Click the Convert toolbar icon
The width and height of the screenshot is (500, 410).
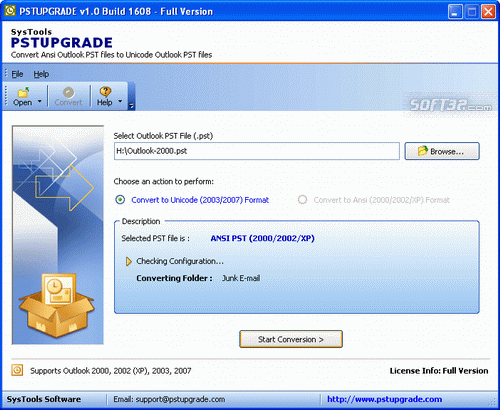pyautogui.click(x=69, y=92)
